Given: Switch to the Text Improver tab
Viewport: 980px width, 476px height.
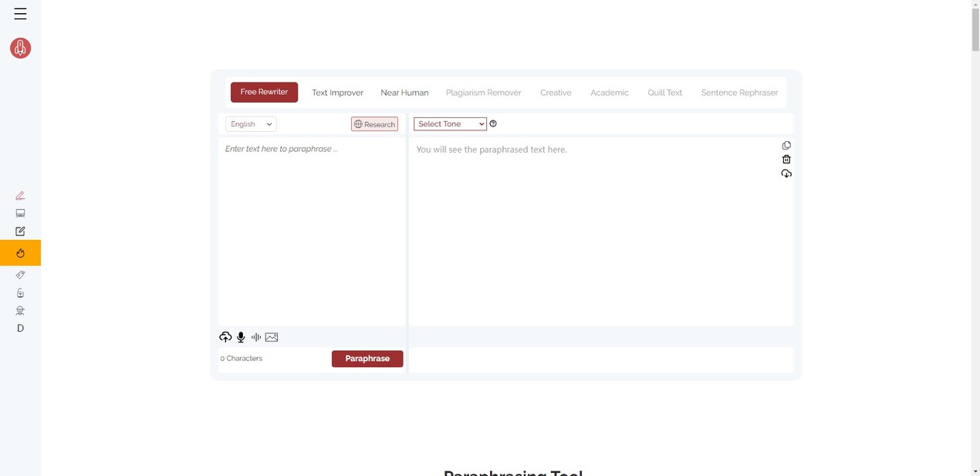Looking at the screenshot, I should coord(337,92).
